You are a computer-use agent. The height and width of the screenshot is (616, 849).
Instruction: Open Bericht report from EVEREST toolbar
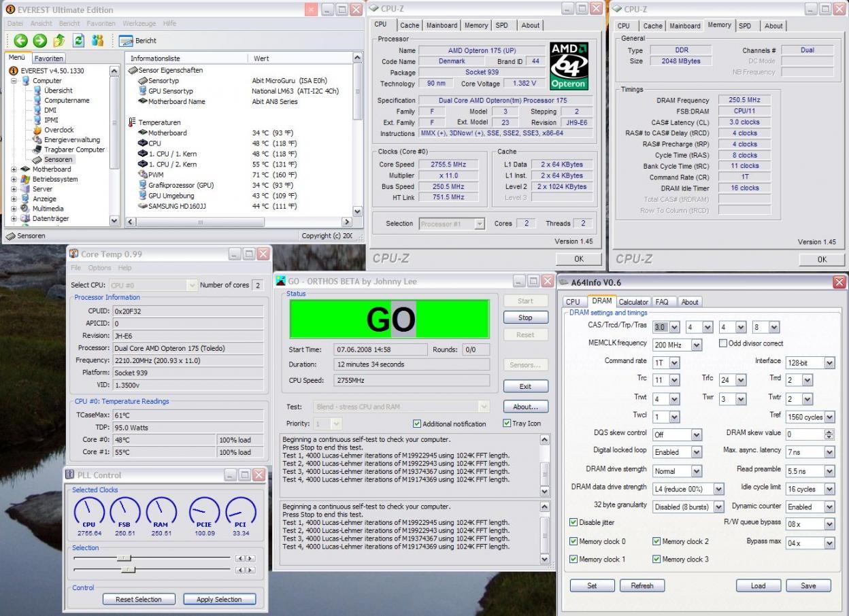tap(137, 41)
